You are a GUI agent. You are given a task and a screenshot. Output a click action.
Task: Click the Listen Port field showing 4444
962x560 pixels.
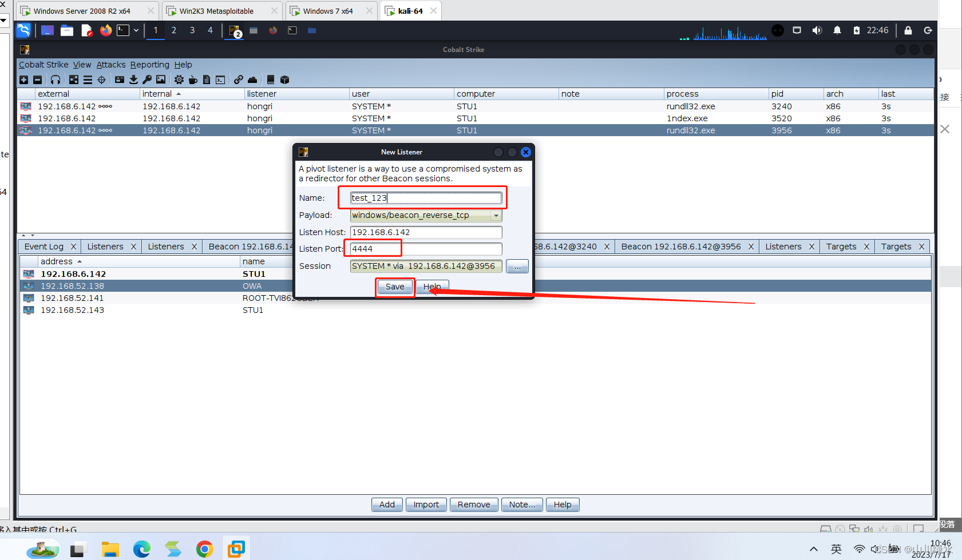click(426, 249)
